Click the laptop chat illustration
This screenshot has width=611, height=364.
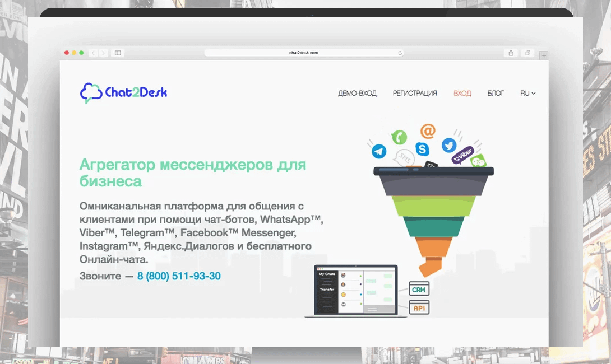pyautogui.click(x=356, y=291)
